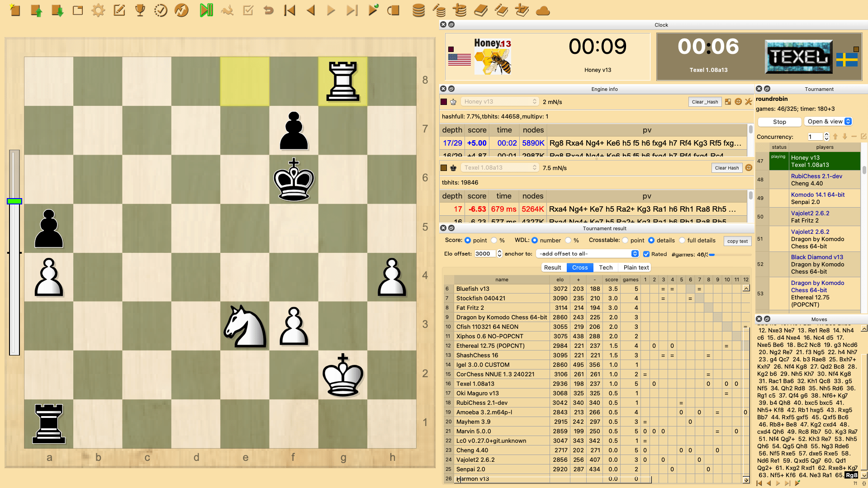868x488 pixels.
Task: Jump to first move using start arrow icon
Action: click(289, 10)
